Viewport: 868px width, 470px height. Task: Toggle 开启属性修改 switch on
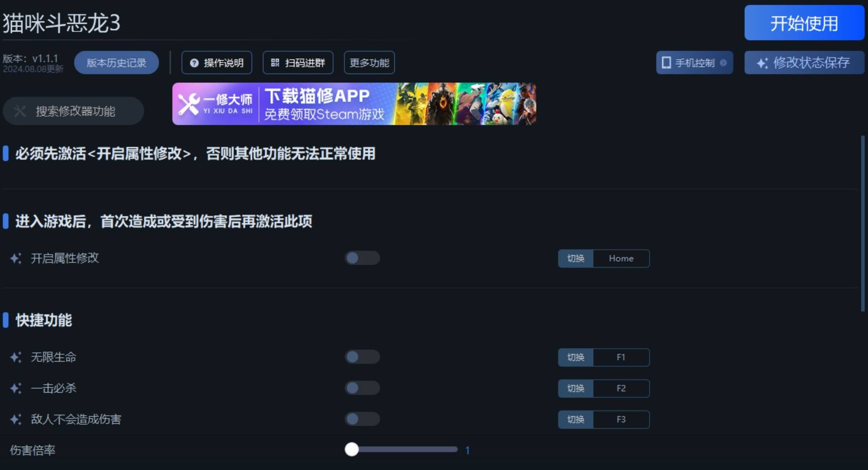coord(362,258)
